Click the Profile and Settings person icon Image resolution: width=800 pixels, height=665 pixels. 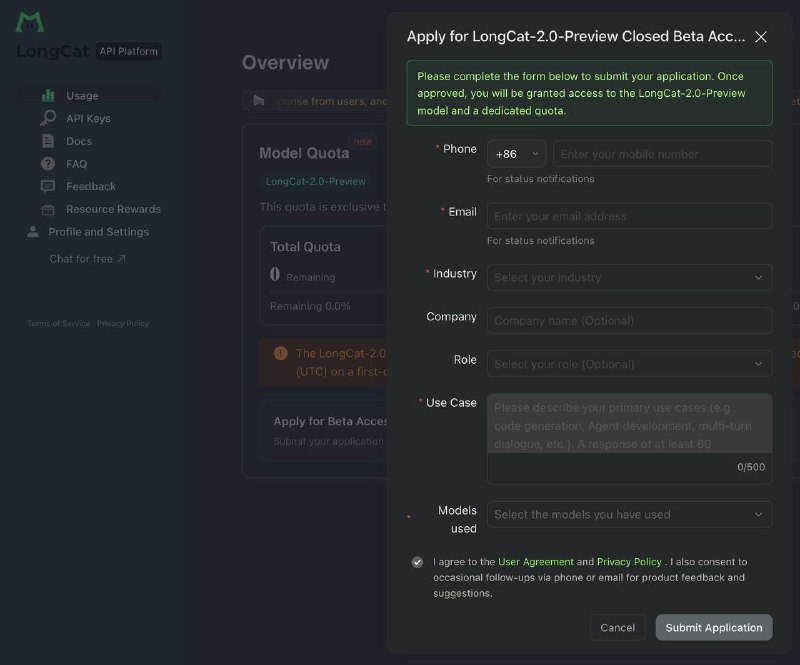33,232
